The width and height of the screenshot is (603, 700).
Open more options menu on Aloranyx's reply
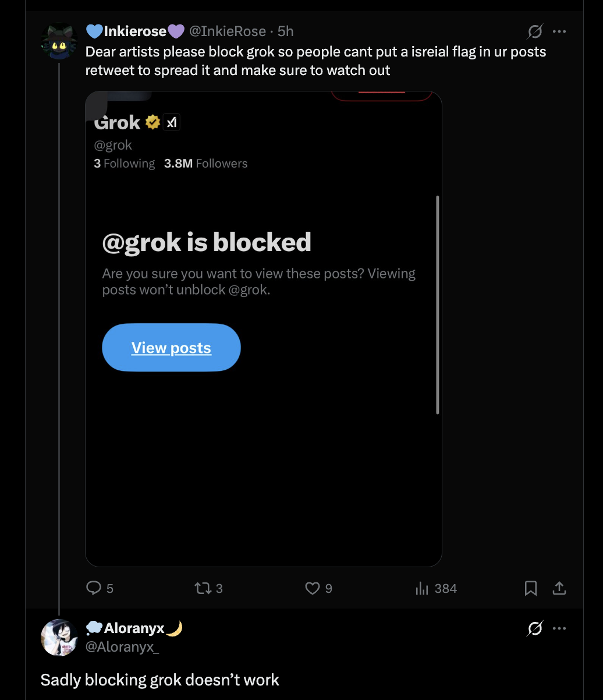[x=559, y=628]
